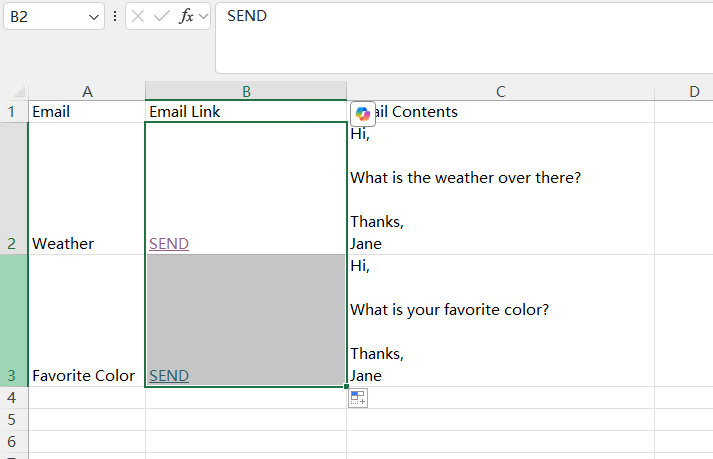Select the 'Favorite Color' cell
The height and width of the screenshot is (459, 713).
[x=87, y=321]
